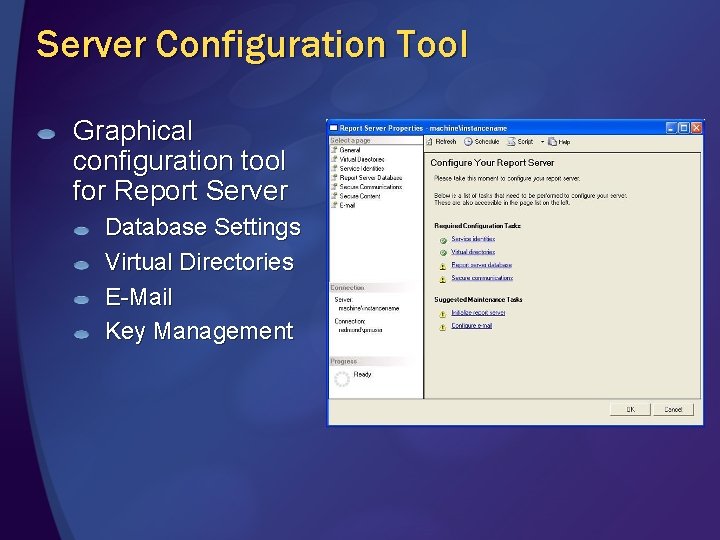The height and width of the screenshot is (540, 720).
Task: Click green check icon beside Service identities
Action: point(443,240)
